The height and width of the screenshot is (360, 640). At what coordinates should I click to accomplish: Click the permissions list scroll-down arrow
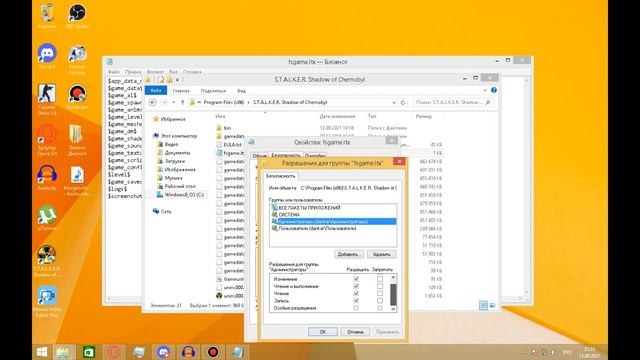pyautogui.click(x=393, y=309)
